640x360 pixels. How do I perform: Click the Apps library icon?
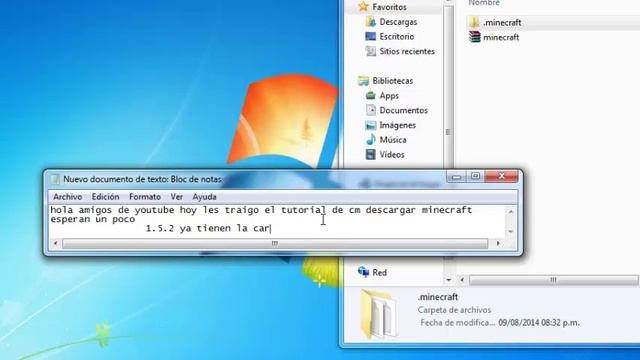(371, 96)
